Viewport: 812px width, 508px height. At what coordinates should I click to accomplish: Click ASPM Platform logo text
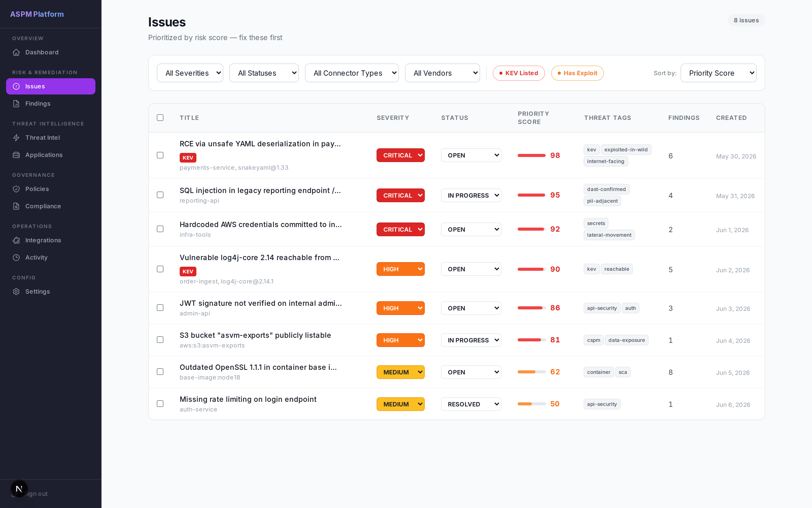[37, 14]
